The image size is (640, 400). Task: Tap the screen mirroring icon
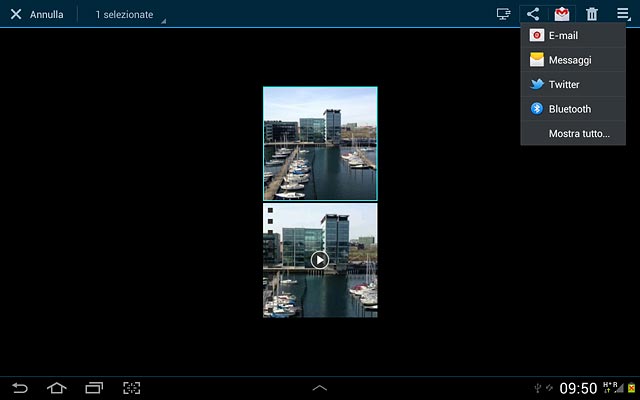pyautogui.click(x=504, y=14)
